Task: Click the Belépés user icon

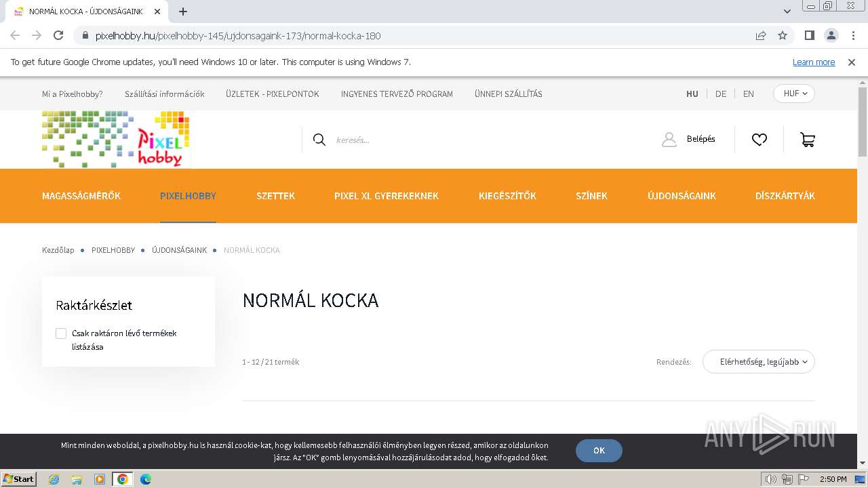Action: (x=669, y=140)
